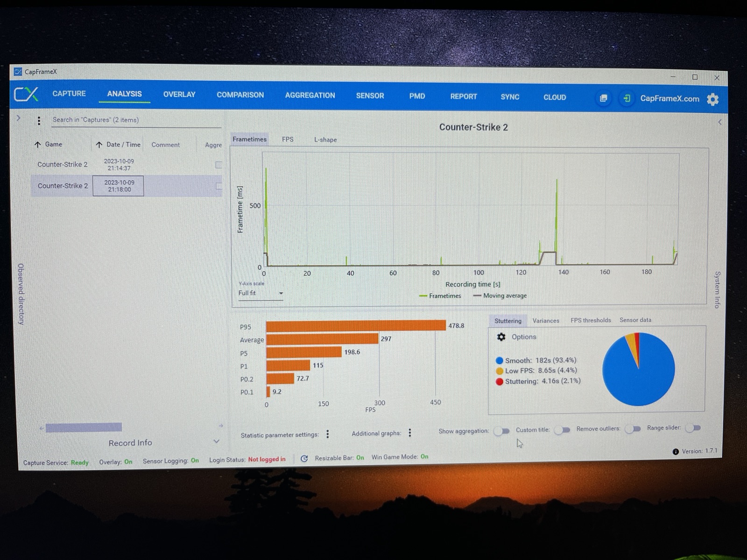Viewport: 747px width, 560px height.
Task: Open Statistic parameter settings three-dot menu
Action: 328,434
